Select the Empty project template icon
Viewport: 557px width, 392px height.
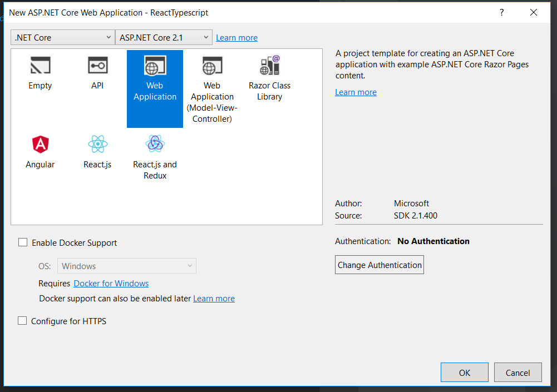click(x=40, y=66)
